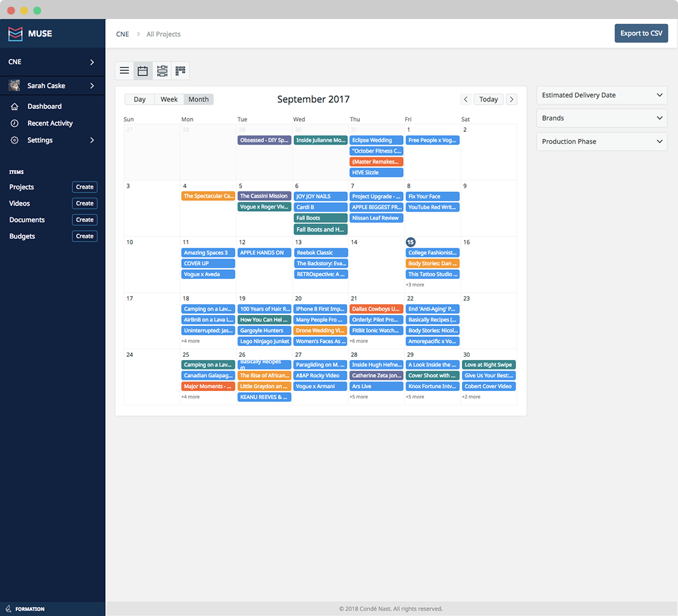
Task: Open the Dallas Cowboys event
Action: [376, 309]
